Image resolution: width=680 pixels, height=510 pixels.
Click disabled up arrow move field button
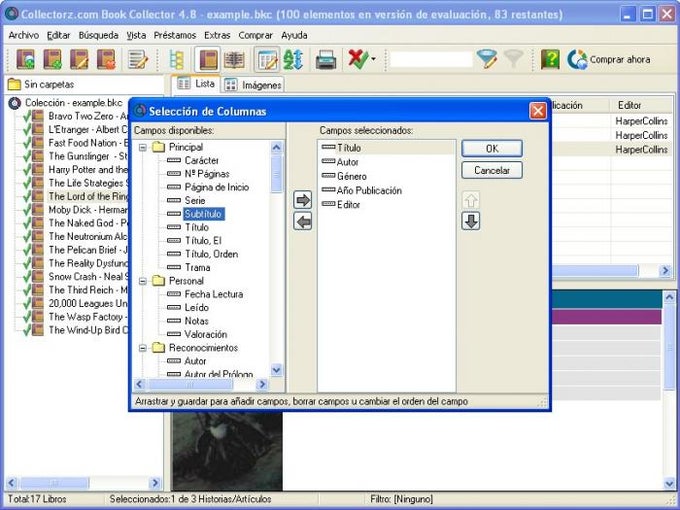point(471,200)
